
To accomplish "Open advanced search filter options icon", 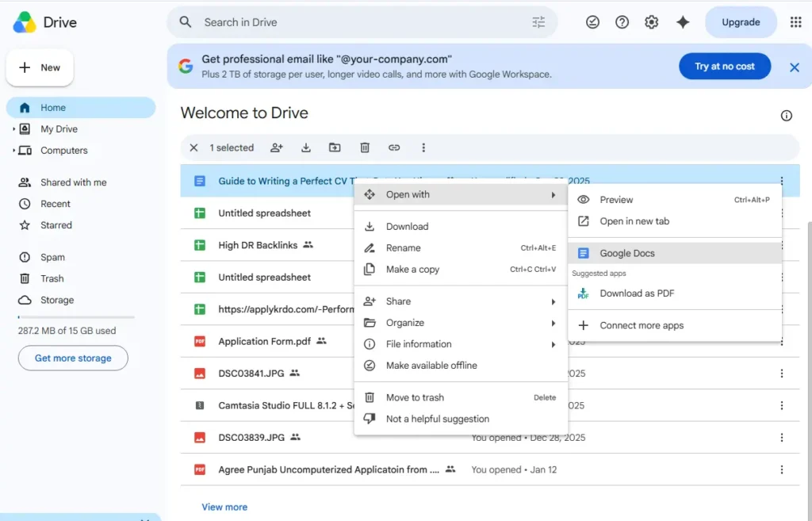I will (538, 22).
